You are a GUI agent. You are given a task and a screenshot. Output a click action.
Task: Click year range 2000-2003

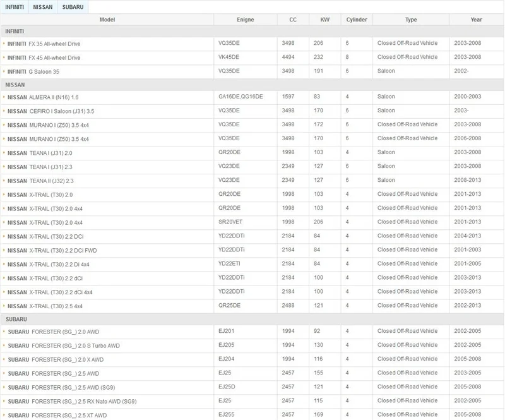point(467,97)
